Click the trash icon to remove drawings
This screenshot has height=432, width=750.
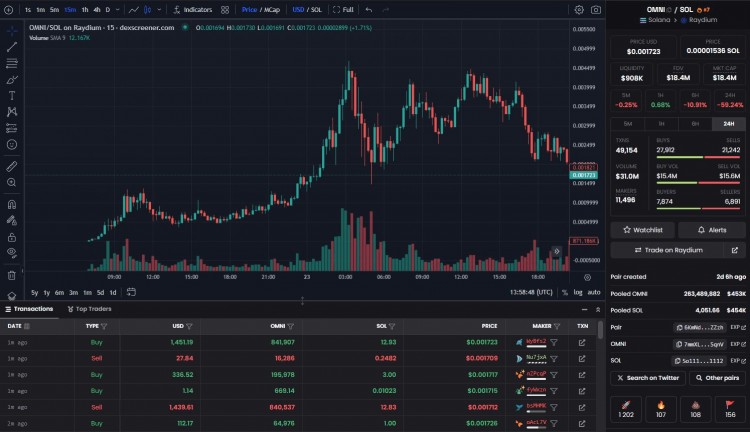(12, 275)
